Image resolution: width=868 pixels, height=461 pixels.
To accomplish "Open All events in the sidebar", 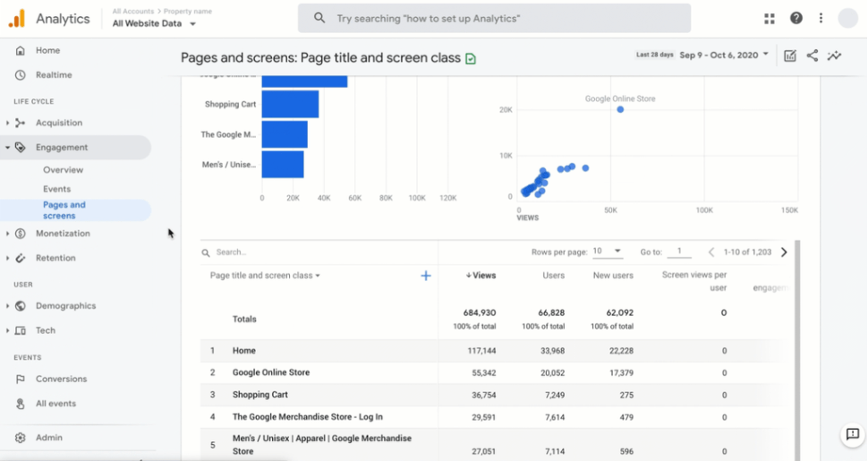I will pos(55,404).
